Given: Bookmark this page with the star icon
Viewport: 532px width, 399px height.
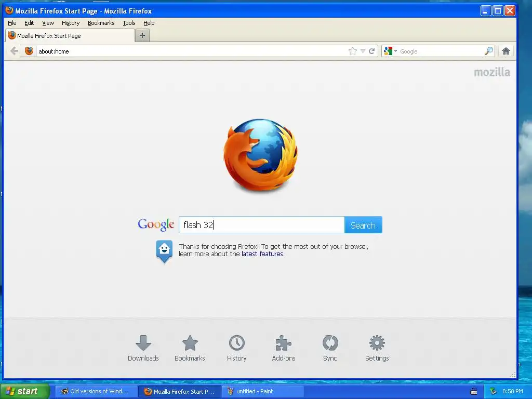Looking at the screenshot, I should tap(353, 51).
